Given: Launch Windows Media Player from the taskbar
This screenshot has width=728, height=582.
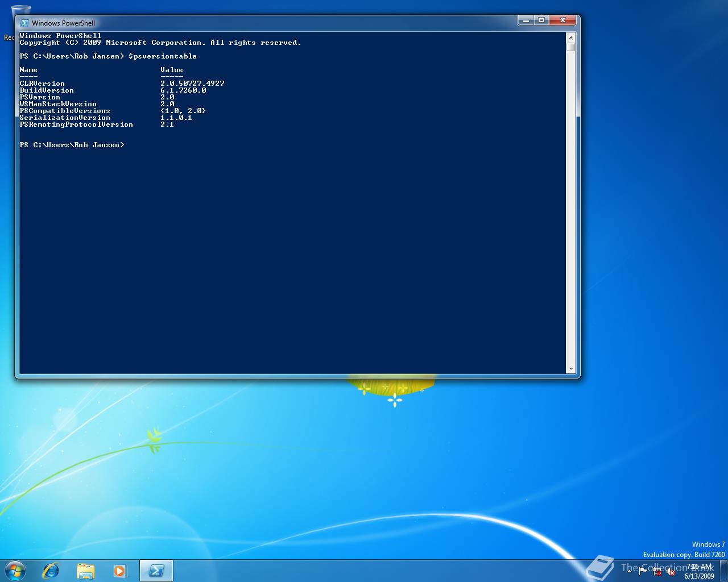Looking at the screenshot, I should point(120,571).
